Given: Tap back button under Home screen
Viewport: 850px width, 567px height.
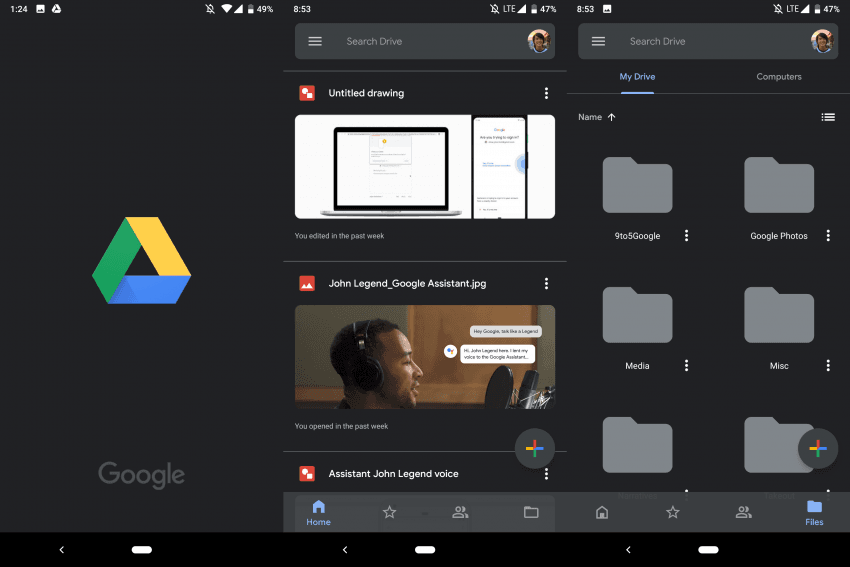Looking at the screenshot, I should pos(345,550).
